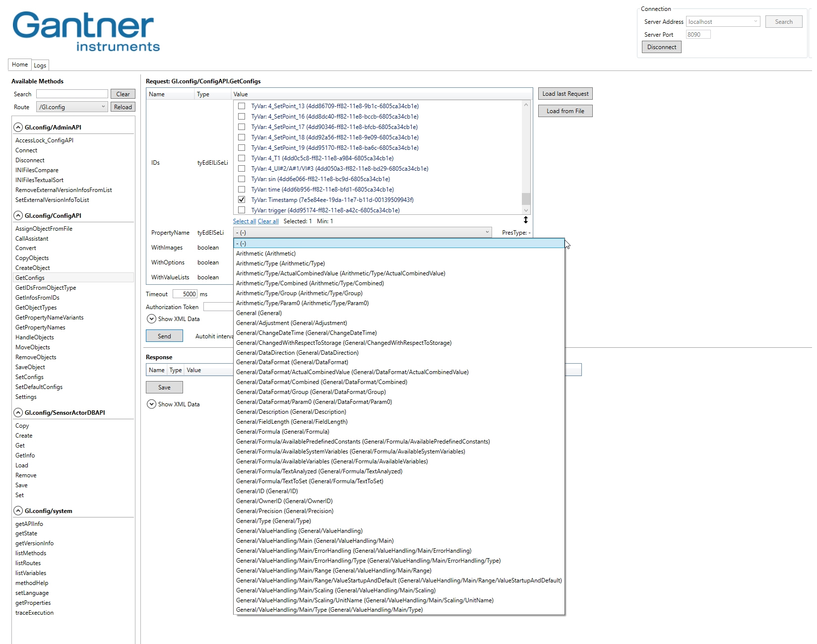Open the Route dropdown
Screen dimensions: 817x644
click(x=102, y=106)
